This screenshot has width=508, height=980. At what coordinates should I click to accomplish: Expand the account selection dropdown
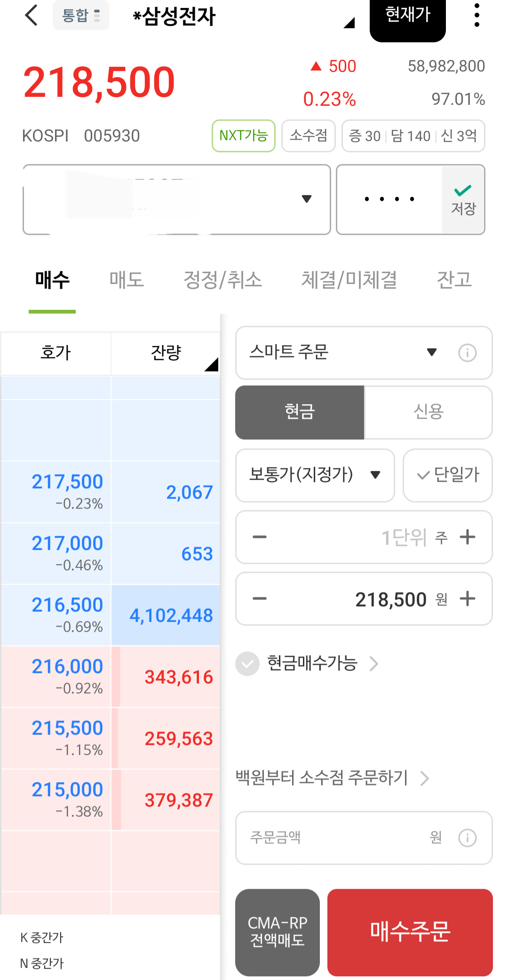306,199
